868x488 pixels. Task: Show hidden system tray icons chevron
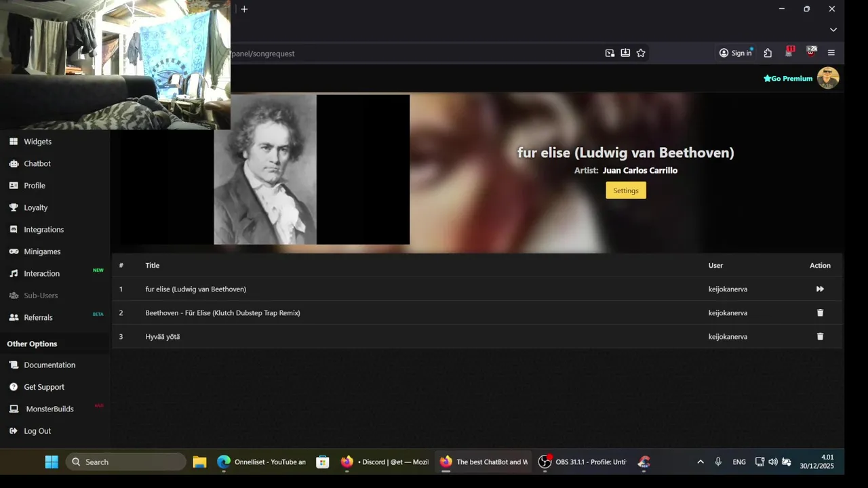(701, 462)
